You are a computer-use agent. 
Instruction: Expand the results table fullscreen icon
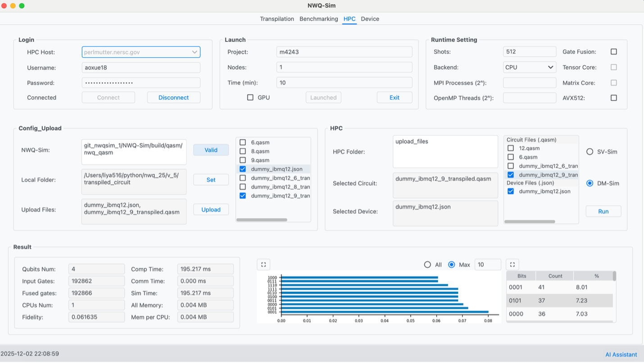(512, 264)
